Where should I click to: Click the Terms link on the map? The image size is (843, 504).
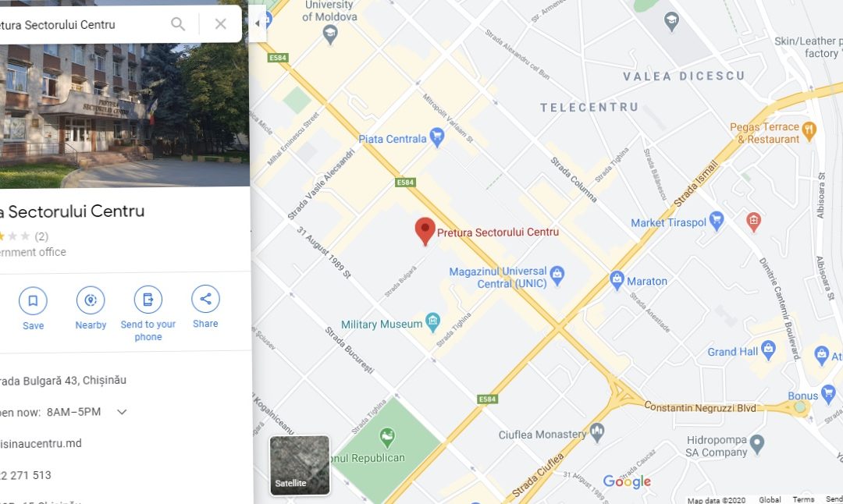pyautogui.click(x=803, y=499)
